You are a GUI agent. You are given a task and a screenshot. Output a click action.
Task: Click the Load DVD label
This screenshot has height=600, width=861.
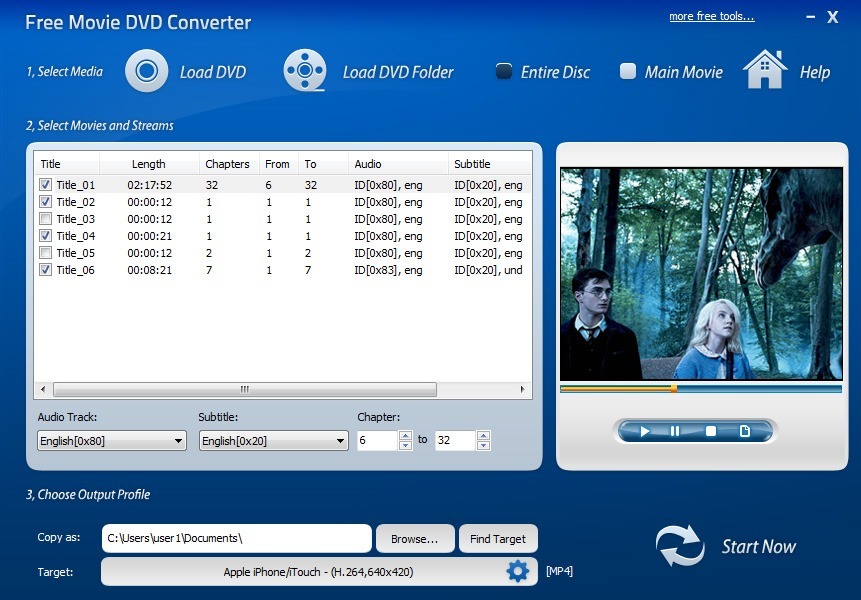click(x=213, y=72)
